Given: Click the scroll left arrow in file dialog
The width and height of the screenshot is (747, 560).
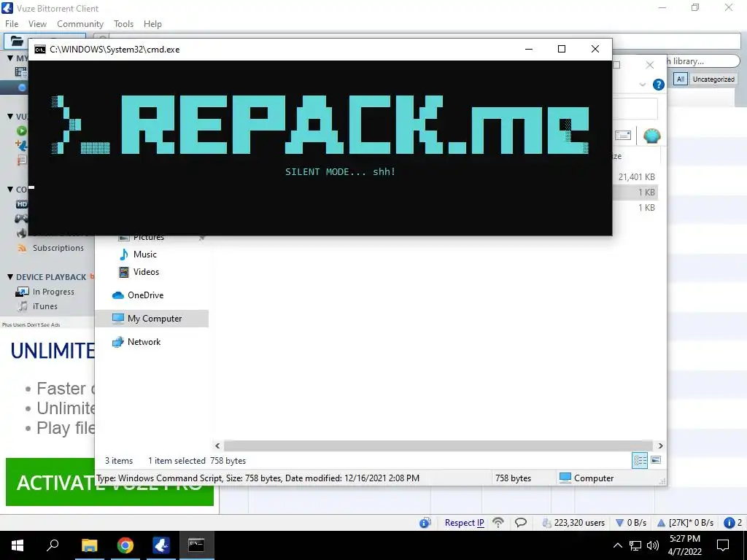Looking at the screenshot, I should click(x=217, y=446).
